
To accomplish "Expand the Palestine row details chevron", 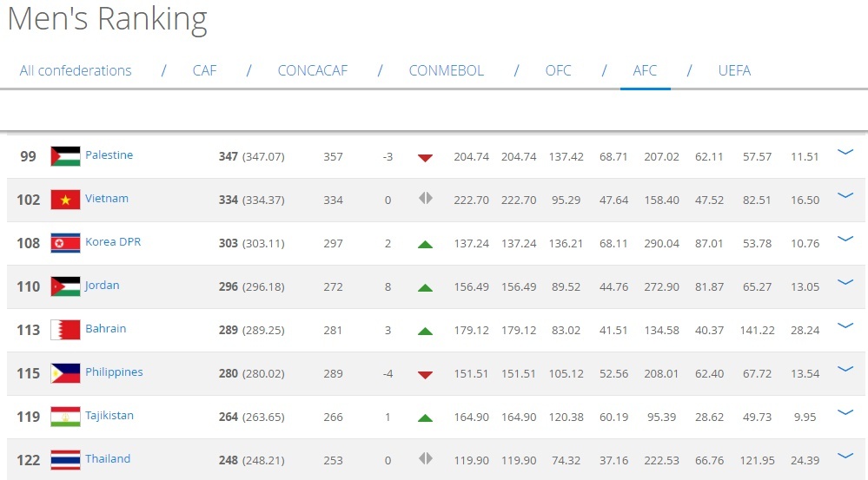I will (845, 153).
